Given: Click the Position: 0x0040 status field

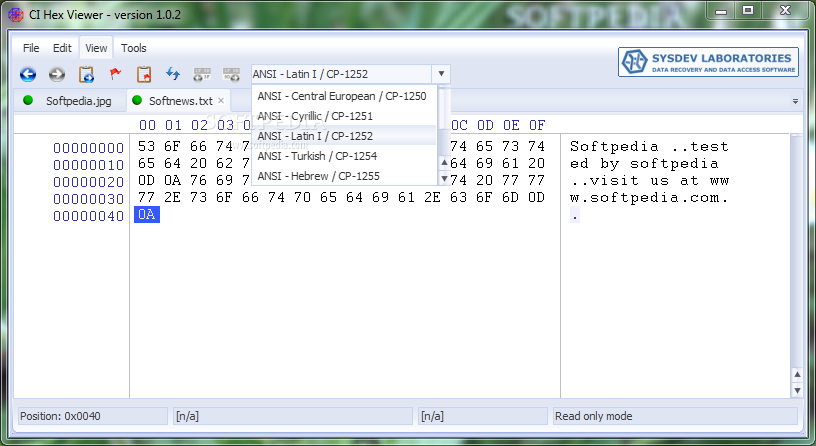Looking at the screenshot, I should 93,416.
